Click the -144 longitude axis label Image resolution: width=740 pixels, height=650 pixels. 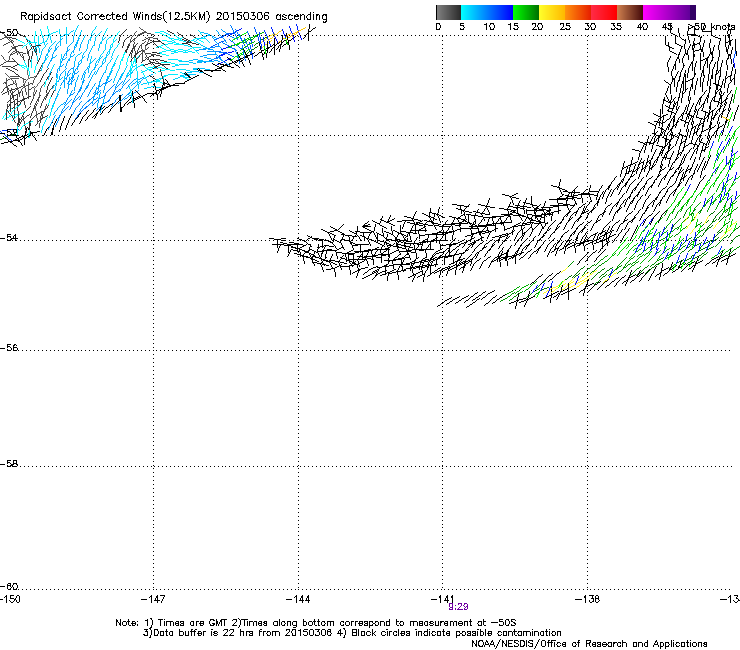coord(298,599)
